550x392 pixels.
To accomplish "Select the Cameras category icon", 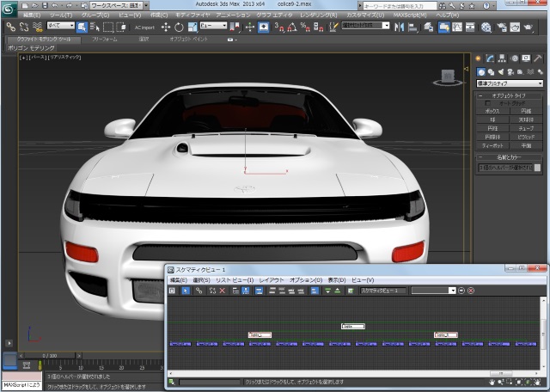I will point(510,71).
